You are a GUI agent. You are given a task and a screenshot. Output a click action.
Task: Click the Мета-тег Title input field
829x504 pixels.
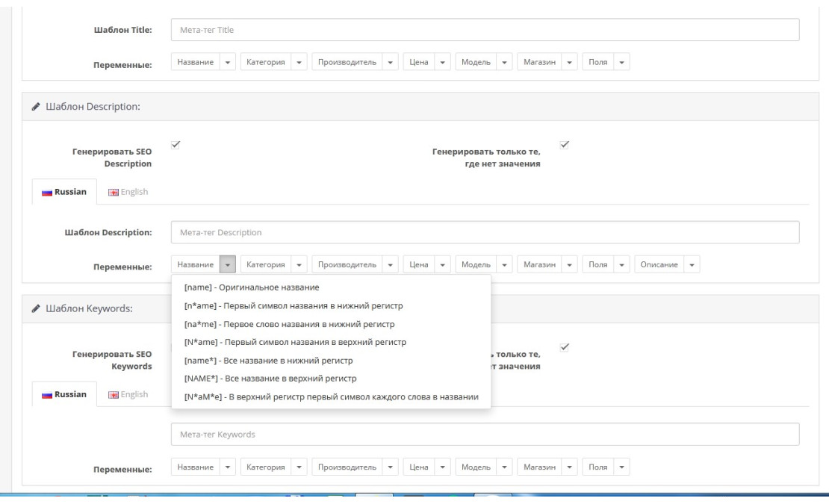pos(485,30)
